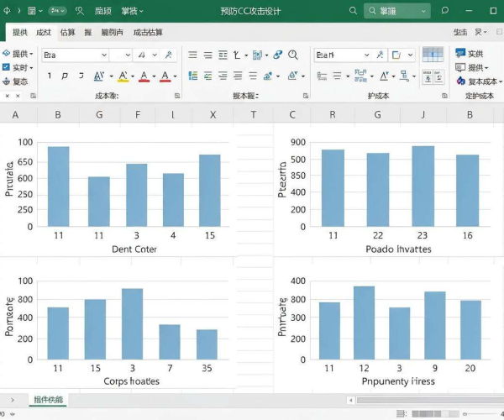Click the blue-green left align list icon
Image resolution: width=504 pixels, height=420 pixels.
click(x=193, y=76)
